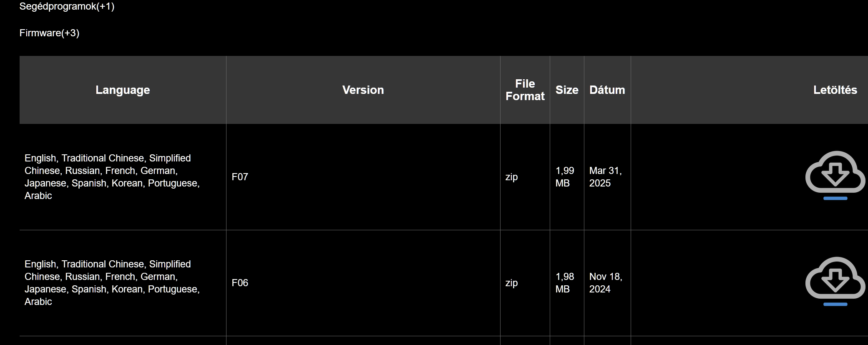Click the zip format cell in F07 row
This screenshot has width=868, height=345.
click(511, 177)
